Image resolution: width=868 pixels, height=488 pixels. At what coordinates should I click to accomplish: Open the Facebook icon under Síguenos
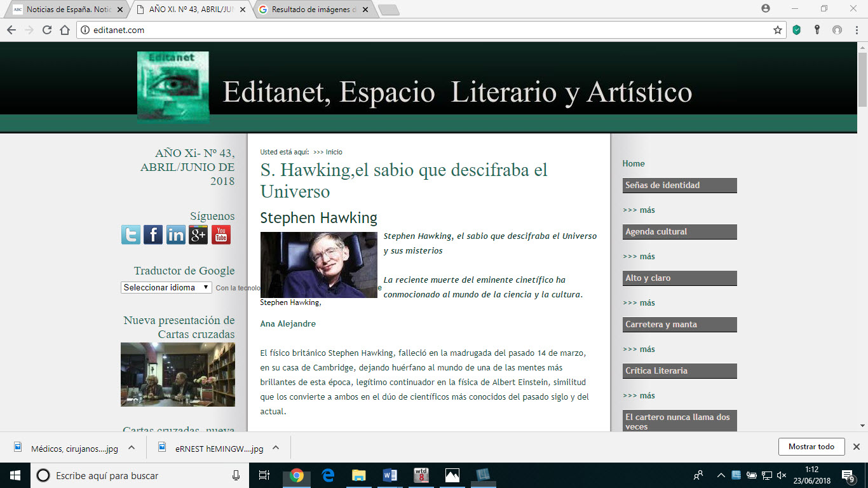pos(153,234)
